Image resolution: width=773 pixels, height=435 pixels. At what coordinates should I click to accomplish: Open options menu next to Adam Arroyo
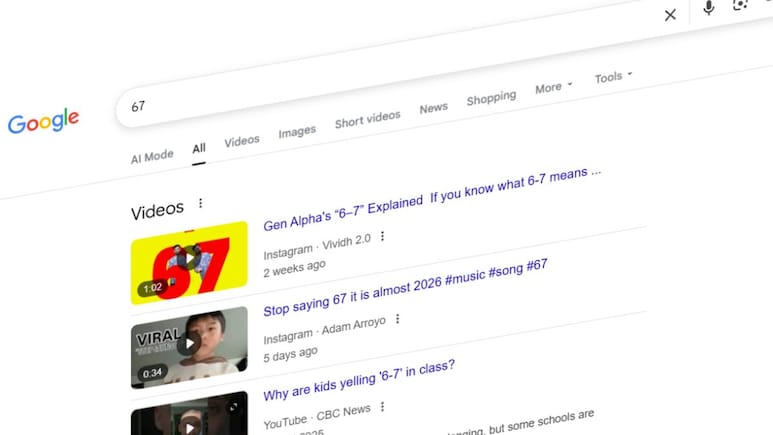397,319
